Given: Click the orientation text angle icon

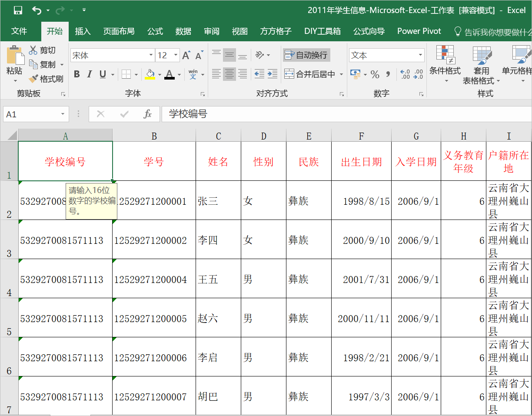Looking at the screenshot, I should 259,55.
